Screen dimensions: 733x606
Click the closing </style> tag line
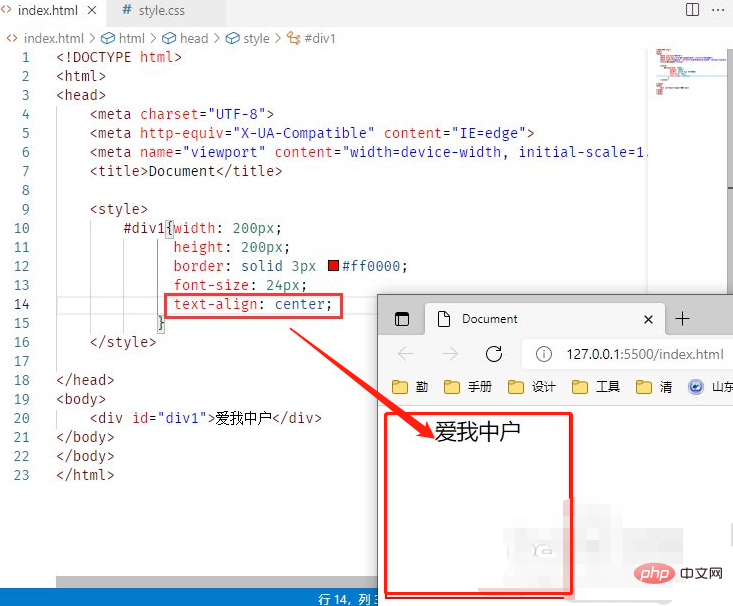click(123, 342)
